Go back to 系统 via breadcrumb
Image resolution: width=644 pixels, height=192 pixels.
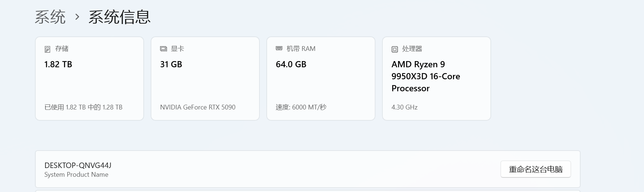tap(50, 17)
